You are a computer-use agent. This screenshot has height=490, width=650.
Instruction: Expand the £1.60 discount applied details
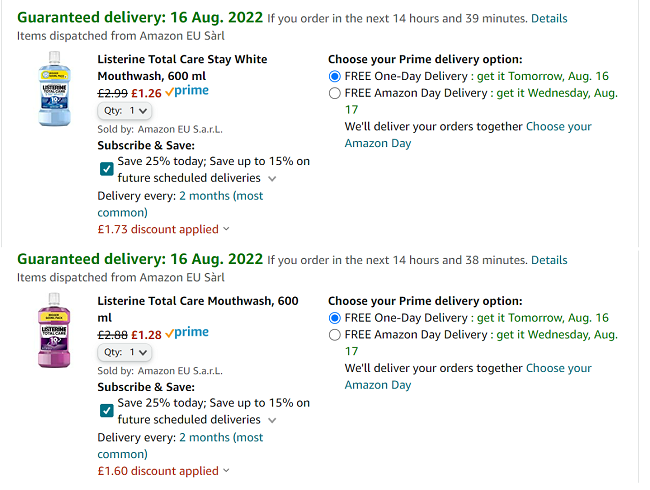pyautogui.click(x=163, y=471)
